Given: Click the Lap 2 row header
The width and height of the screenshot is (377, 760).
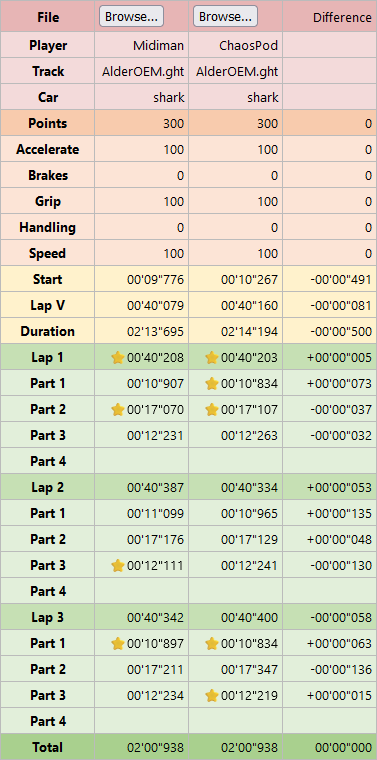Looking at the screenshot, I should 47,488.
